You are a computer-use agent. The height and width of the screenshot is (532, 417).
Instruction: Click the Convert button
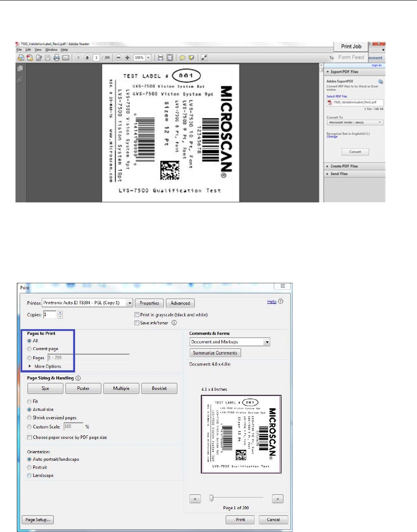(355, 152)
